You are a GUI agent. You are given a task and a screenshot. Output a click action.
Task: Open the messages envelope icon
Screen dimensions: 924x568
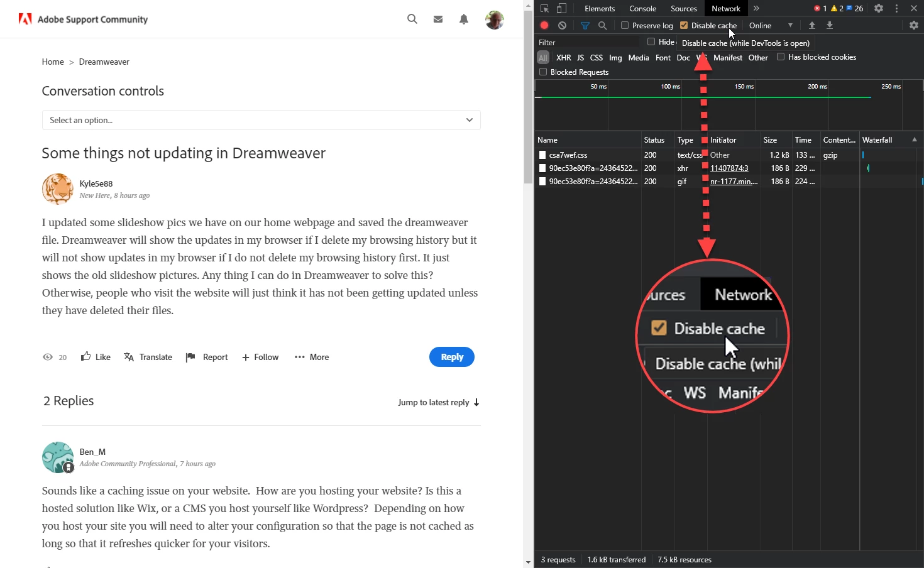[x=438, y=19]
